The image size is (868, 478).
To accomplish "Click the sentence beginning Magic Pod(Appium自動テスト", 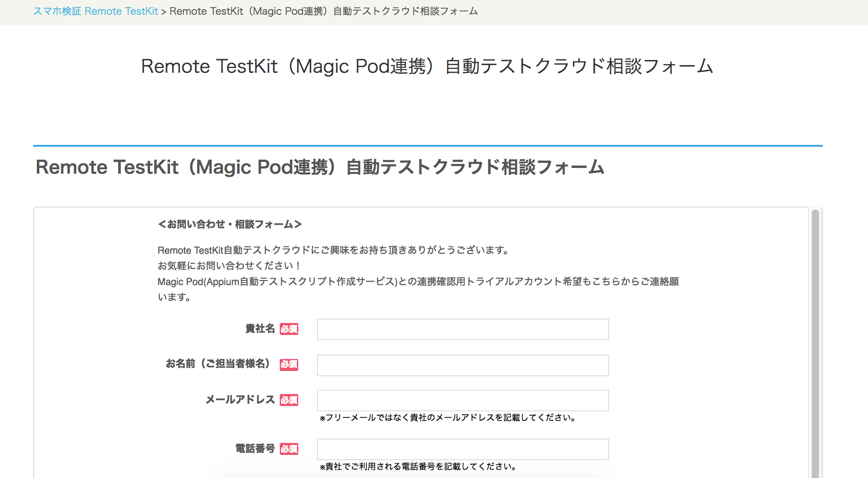I will click(418, 289).
